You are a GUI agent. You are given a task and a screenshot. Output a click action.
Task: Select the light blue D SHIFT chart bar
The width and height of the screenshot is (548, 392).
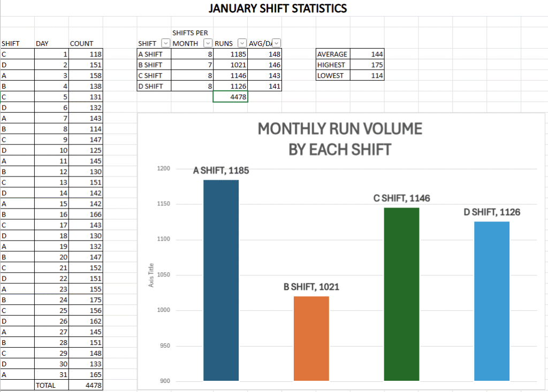point(492,301)
